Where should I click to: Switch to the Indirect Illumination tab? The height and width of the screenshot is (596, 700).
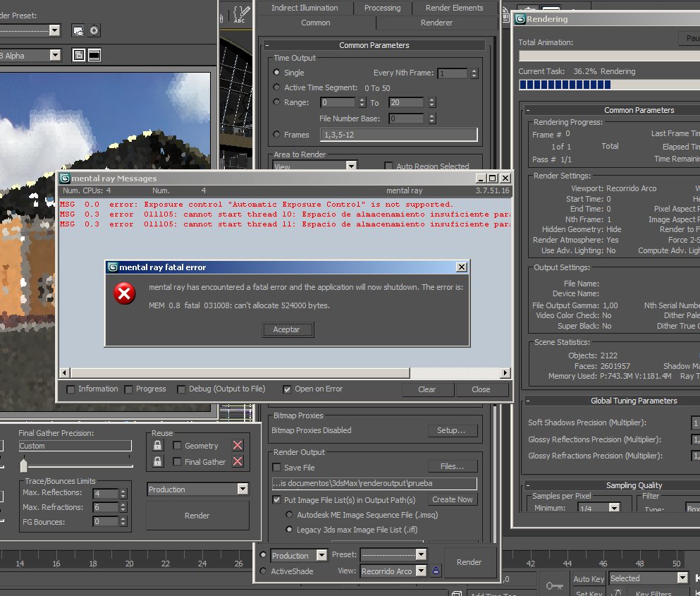pyautogui.click(x=305, y=8)
